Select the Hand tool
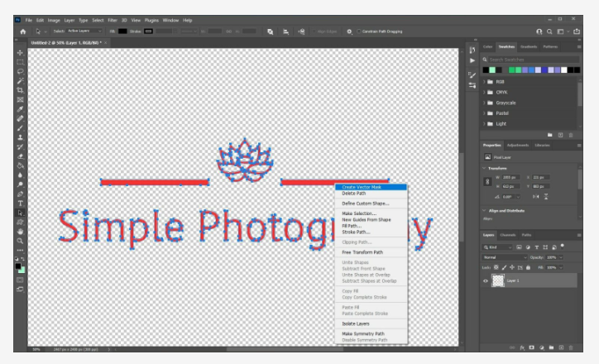The height and width of the screenshot is (364, 599). [x=20, y=232]
